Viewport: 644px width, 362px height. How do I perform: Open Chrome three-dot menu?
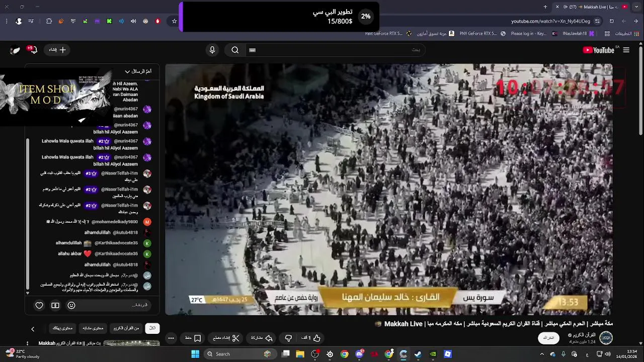point(7,21)
